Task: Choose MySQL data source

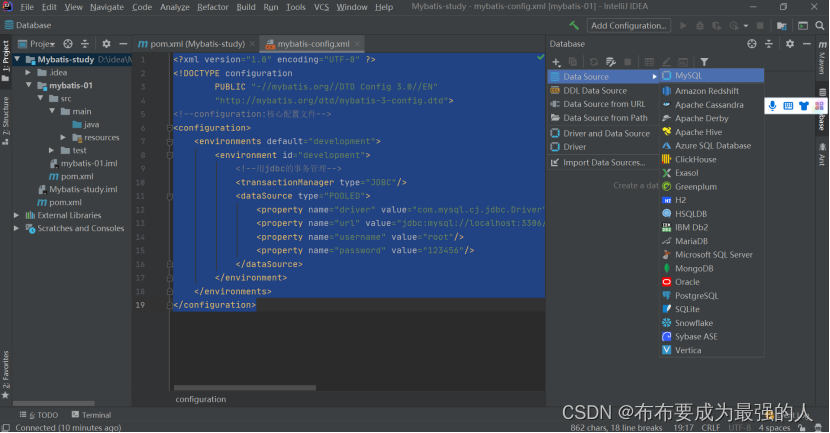Action: (x=711, y=76)
